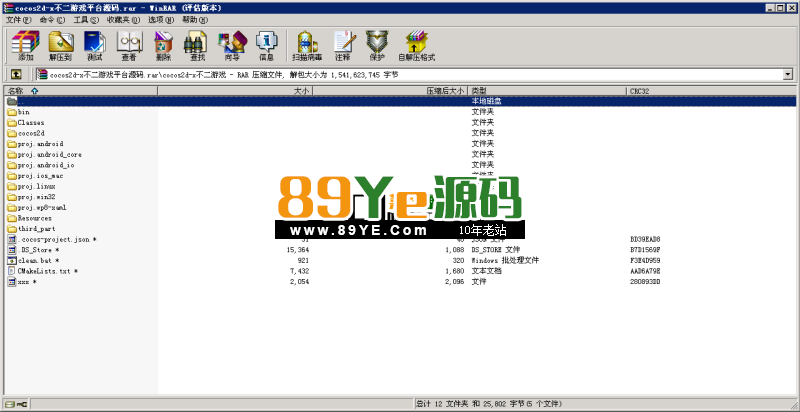Select the .DS_Store file

pos(34,250)
